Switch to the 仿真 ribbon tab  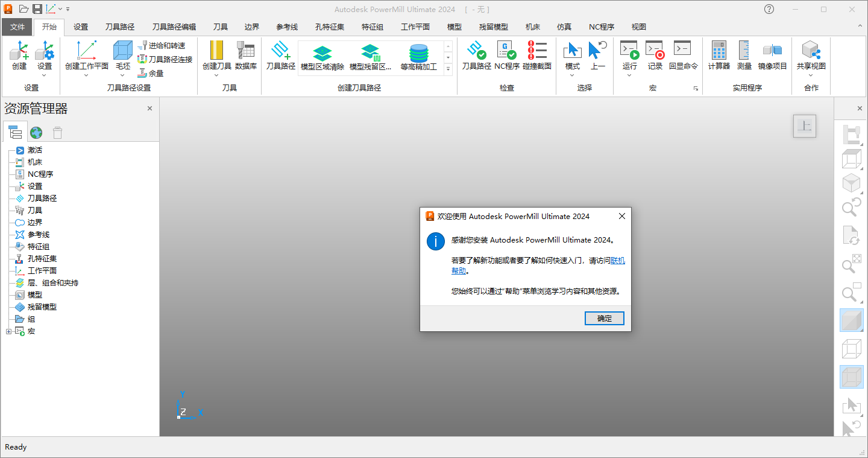564,27
